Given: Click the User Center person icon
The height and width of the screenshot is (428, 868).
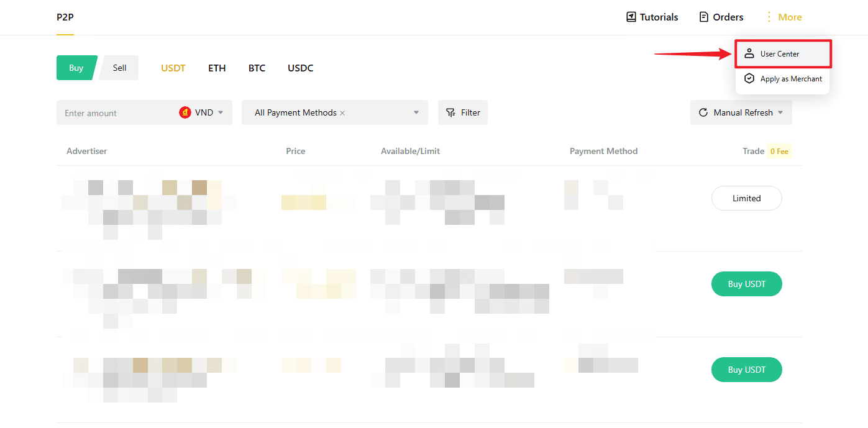Looking at the screenshot, I should [x=749, y=54].
